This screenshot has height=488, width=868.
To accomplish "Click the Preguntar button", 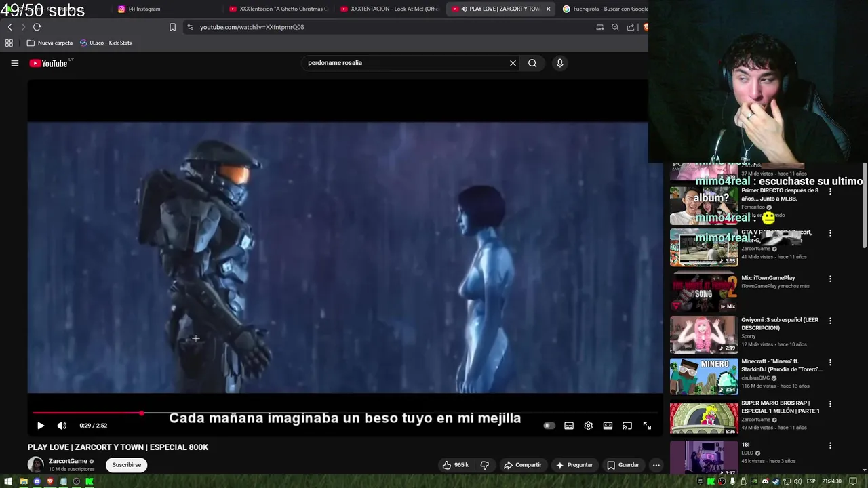I will pos(574,465).
